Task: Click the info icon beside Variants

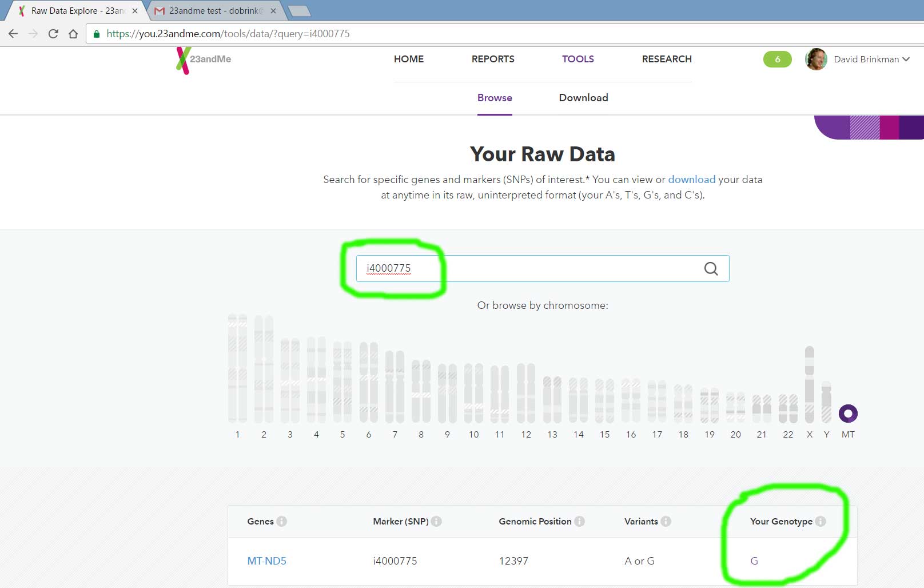Action: pos(666,521)
